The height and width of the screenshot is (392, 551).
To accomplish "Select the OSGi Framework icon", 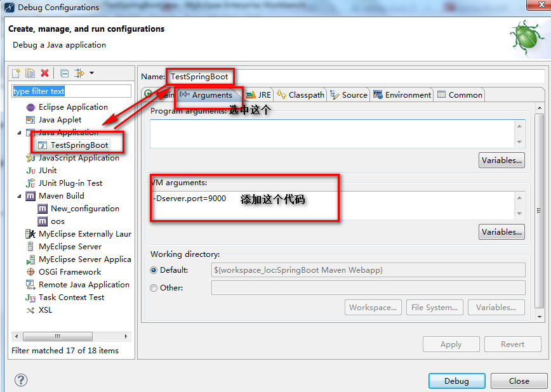I will (x=30, y=272).
